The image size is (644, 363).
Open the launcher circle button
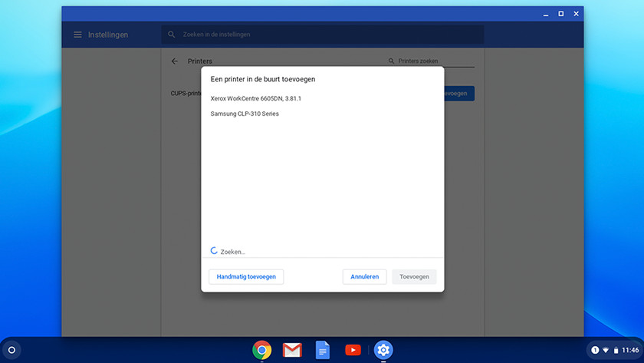coord(11,350)
